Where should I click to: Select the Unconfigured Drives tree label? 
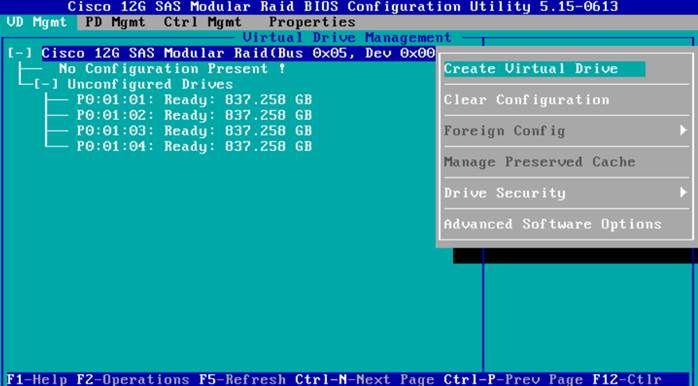pos(150,85)
